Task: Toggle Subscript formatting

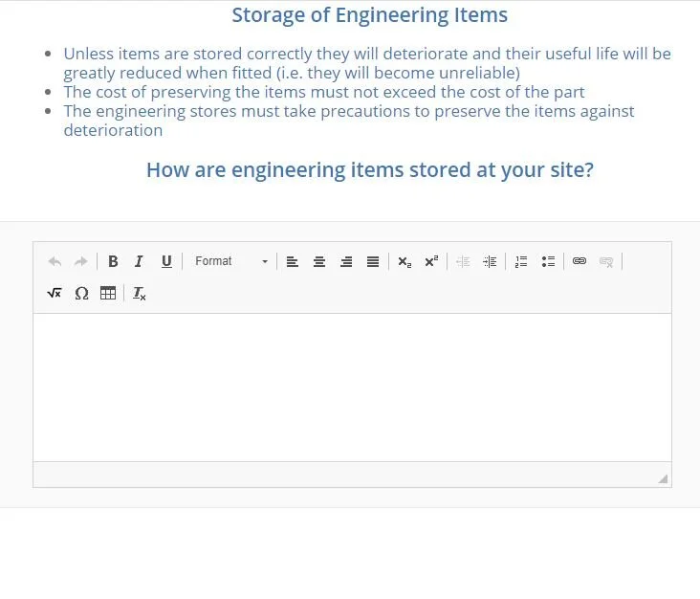Action: (405, 261)
